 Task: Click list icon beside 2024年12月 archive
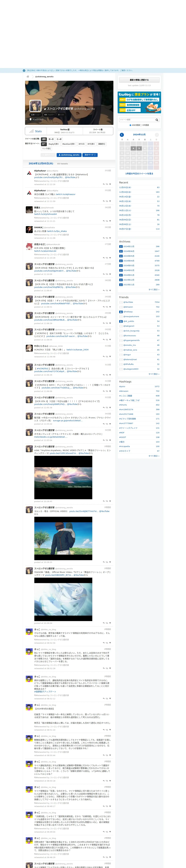pyautogui.click(x=121, y=246)
